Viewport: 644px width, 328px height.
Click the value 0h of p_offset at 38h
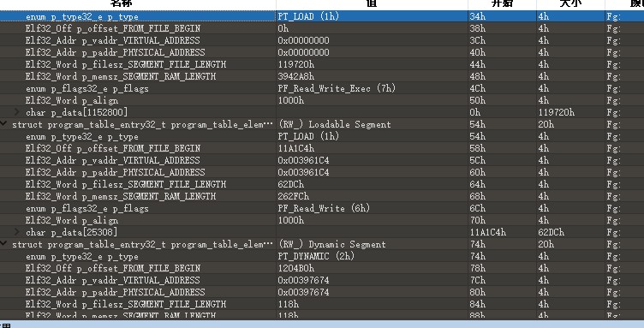283,28
